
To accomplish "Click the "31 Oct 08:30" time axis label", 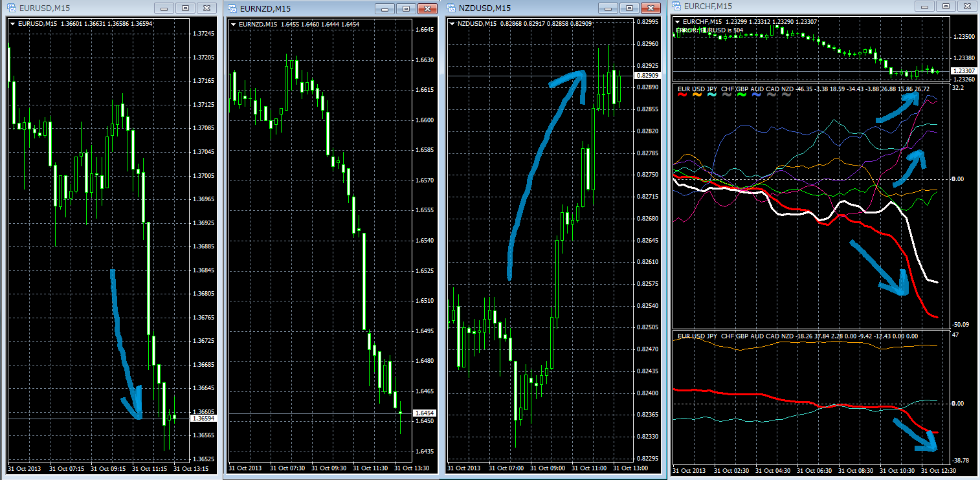I will pos(854,470).
